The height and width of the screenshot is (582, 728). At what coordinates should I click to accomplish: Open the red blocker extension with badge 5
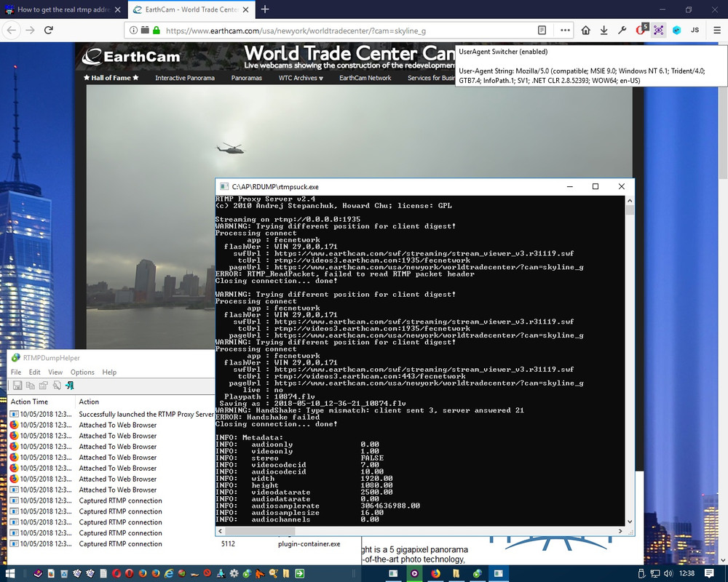(641, 29)
